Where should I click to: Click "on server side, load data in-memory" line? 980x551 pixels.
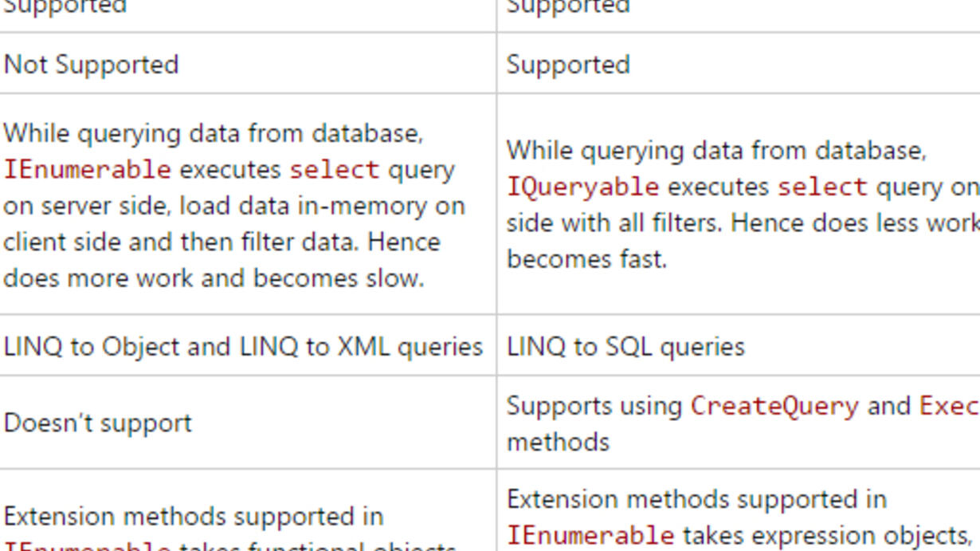coord(233,206)
